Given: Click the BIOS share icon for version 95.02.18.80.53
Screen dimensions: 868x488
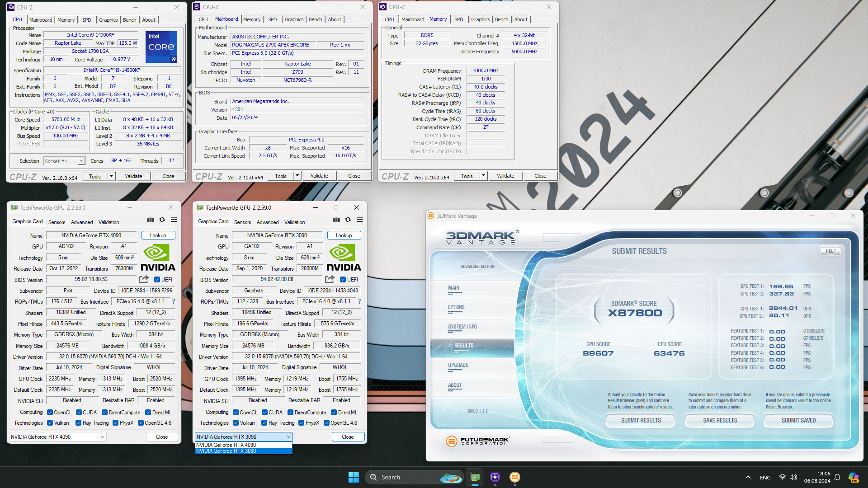Looking at the screenshot, I should pos(144,279).
